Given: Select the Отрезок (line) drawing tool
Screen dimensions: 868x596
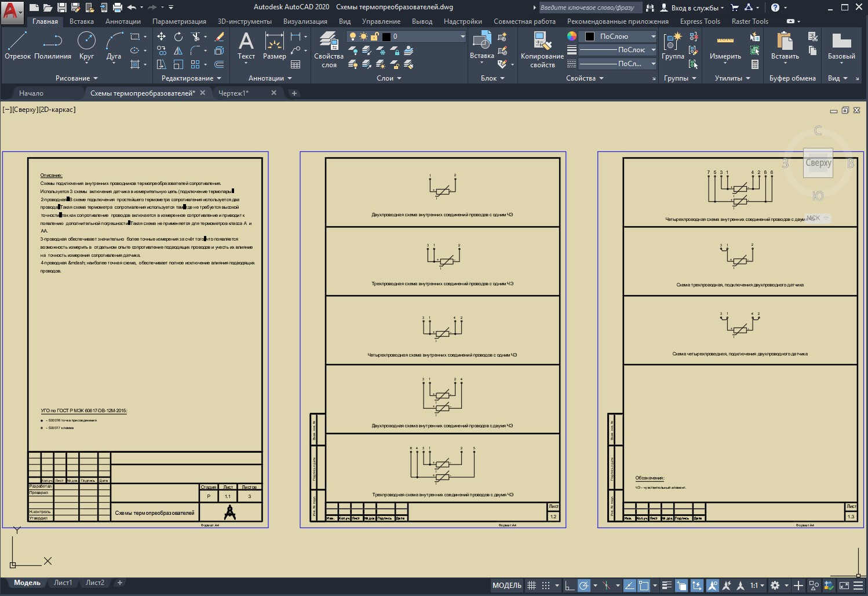Looking at the screenshot, I should [17, 45].
